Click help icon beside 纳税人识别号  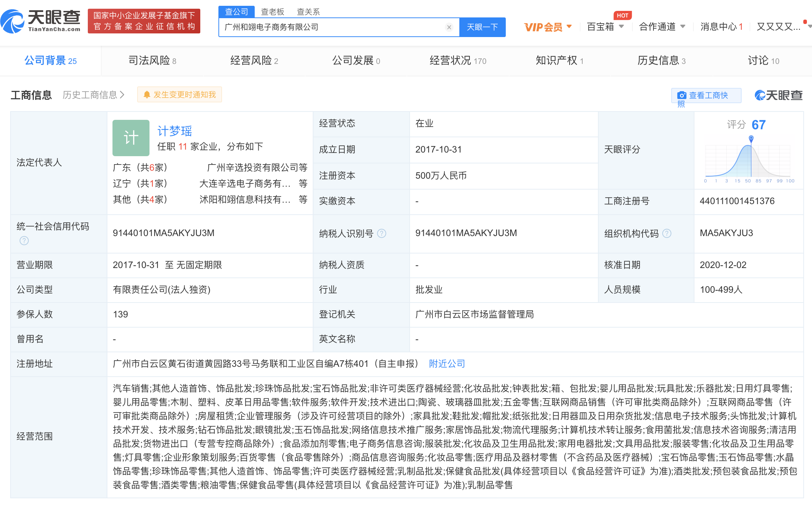[382, 234]
